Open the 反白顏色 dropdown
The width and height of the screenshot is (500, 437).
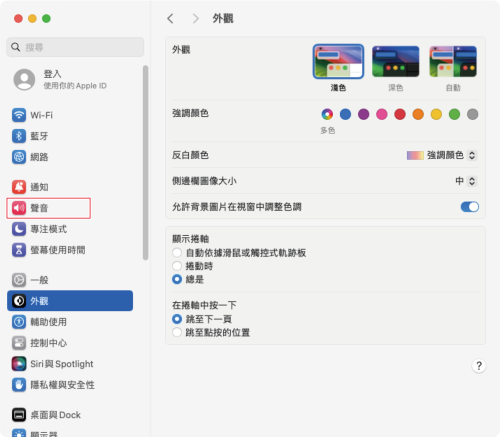(442, 155)
